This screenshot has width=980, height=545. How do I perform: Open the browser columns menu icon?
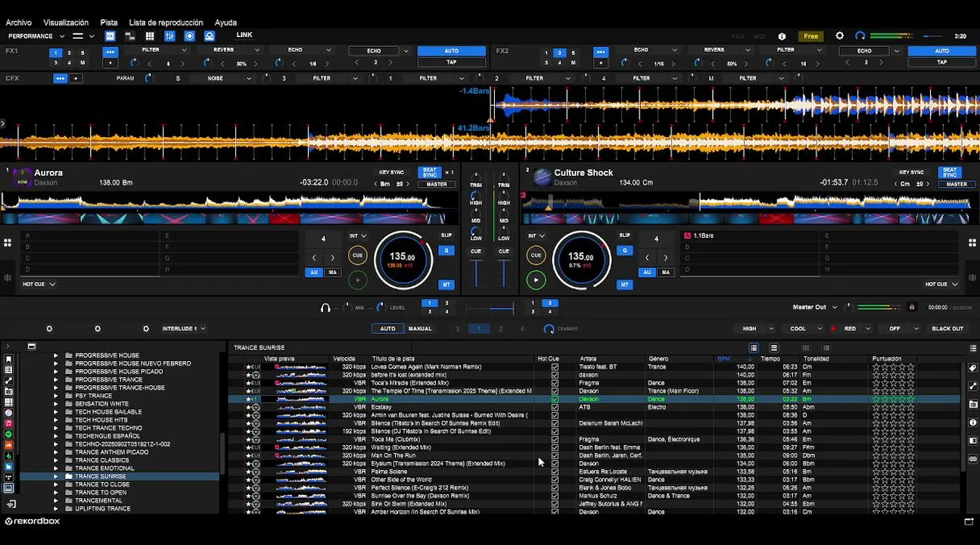point(973,348)
